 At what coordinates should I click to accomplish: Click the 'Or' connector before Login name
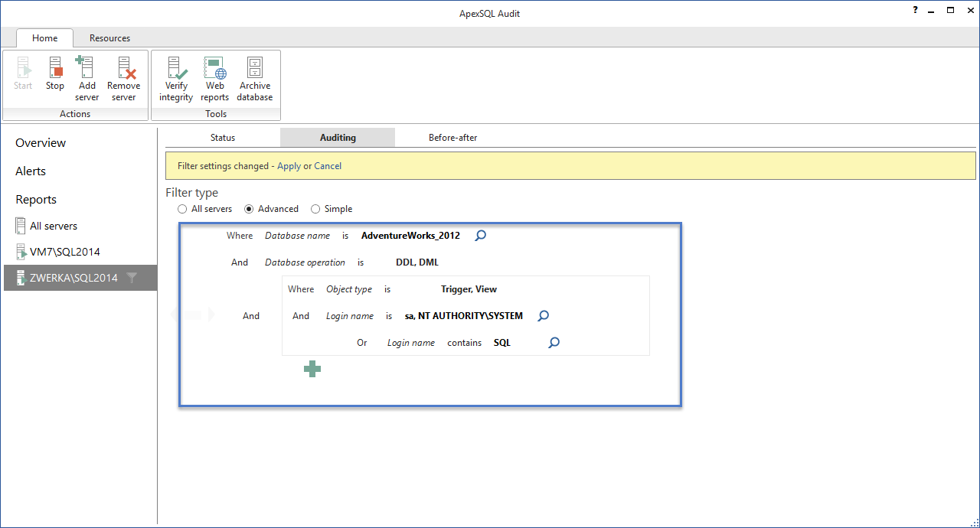362,343
